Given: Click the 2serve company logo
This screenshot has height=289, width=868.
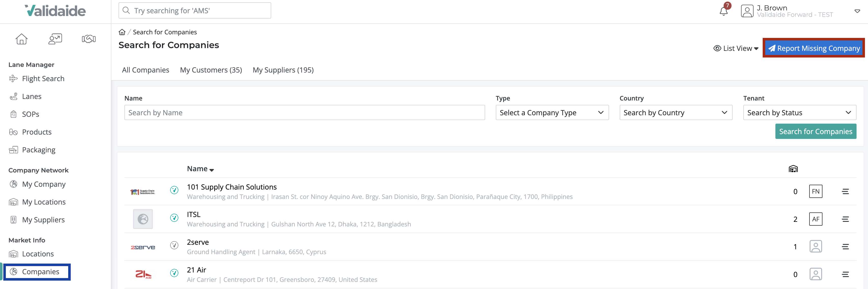Looking at the screenshot, I should point(143,247).
